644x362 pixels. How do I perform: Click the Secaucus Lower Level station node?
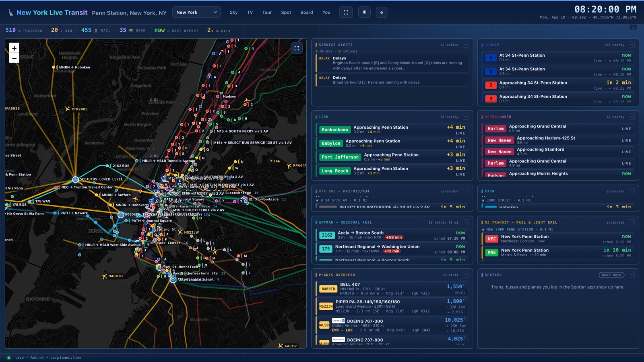coord(75,179)
